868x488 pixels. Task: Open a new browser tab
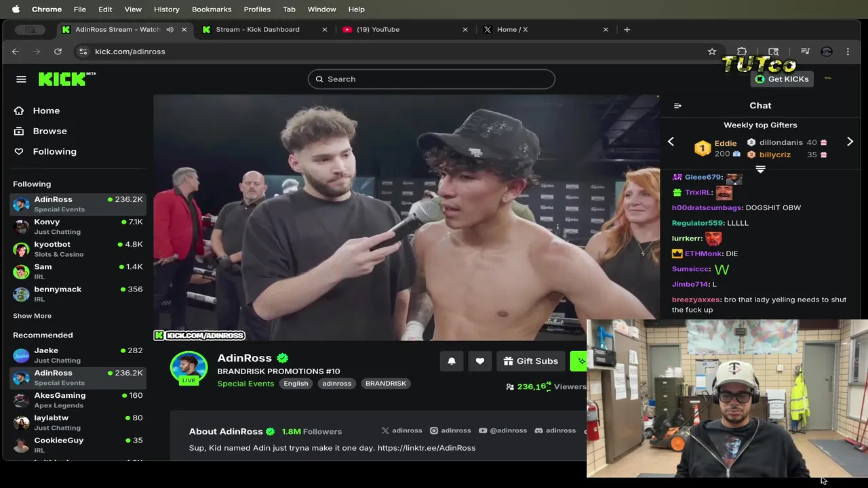[x=627, y=30]
